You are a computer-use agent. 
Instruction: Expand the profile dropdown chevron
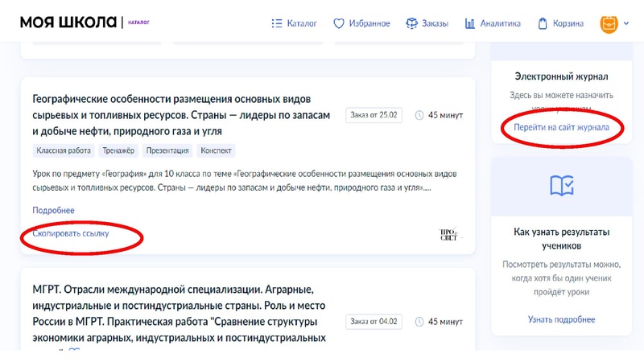click(626, 23)
